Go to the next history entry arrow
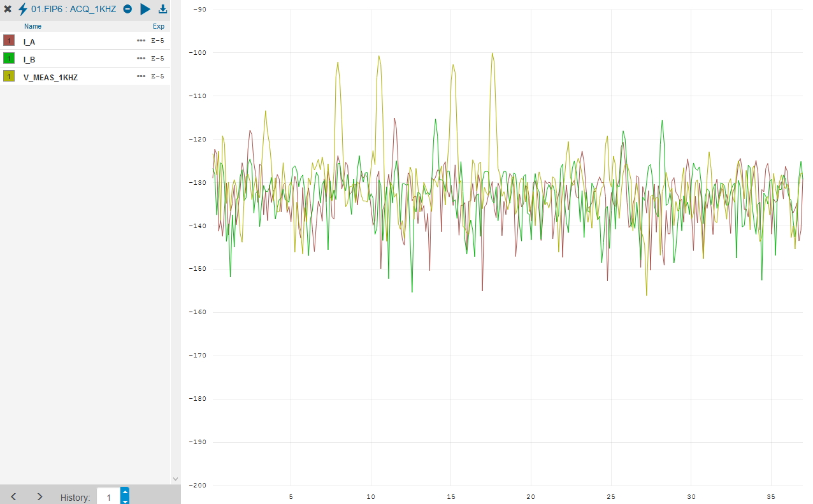Image resolution: width=813 pixels, height=504 pixels. pos(40,496)
